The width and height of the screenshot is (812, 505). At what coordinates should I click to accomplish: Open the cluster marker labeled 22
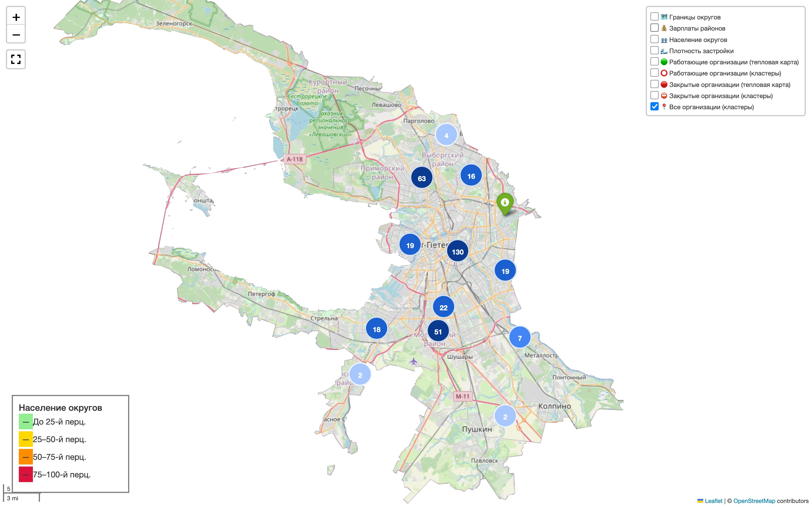point(443,307)
